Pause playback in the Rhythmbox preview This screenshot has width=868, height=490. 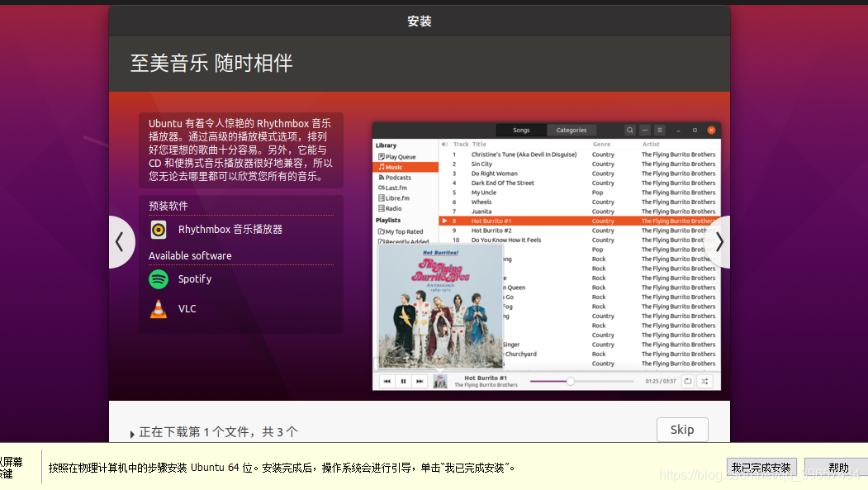tap(403, 381)
